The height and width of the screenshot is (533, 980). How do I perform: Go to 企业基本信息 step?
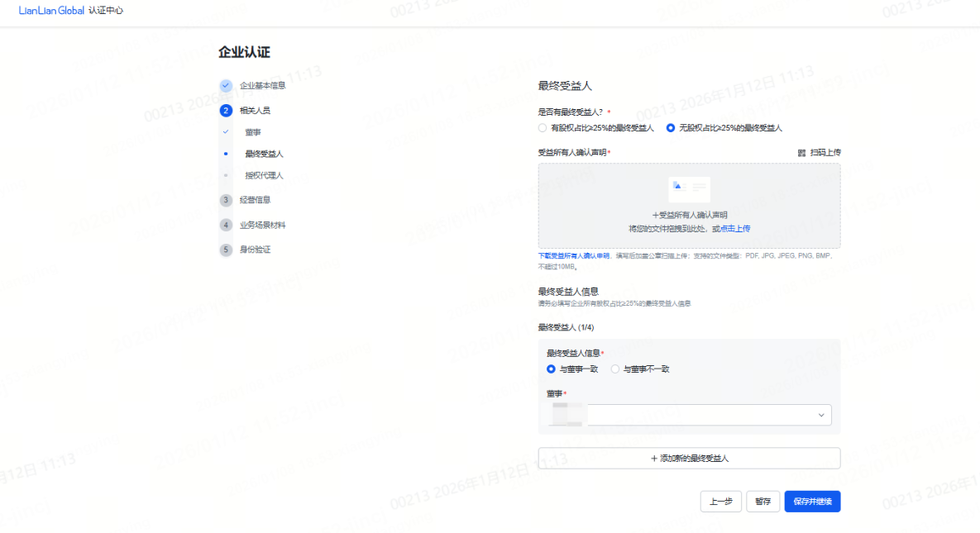[262, 86]
